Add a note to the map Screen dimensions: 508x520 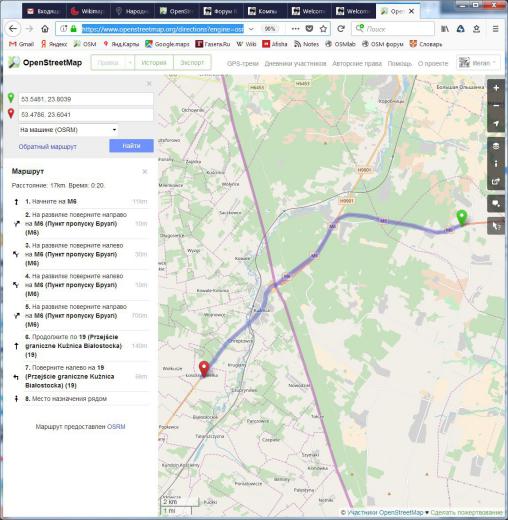pos(496,204)
